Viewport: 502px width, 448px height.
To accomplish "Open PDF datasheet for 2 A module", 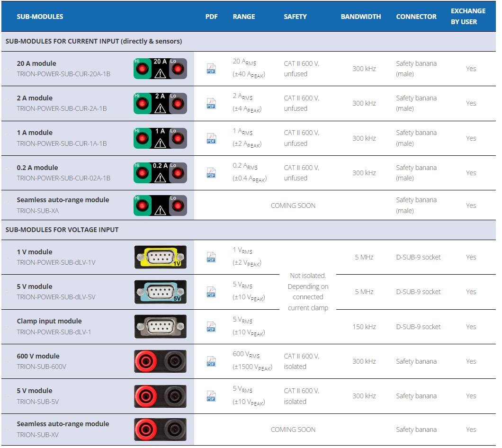I will 211,103.
